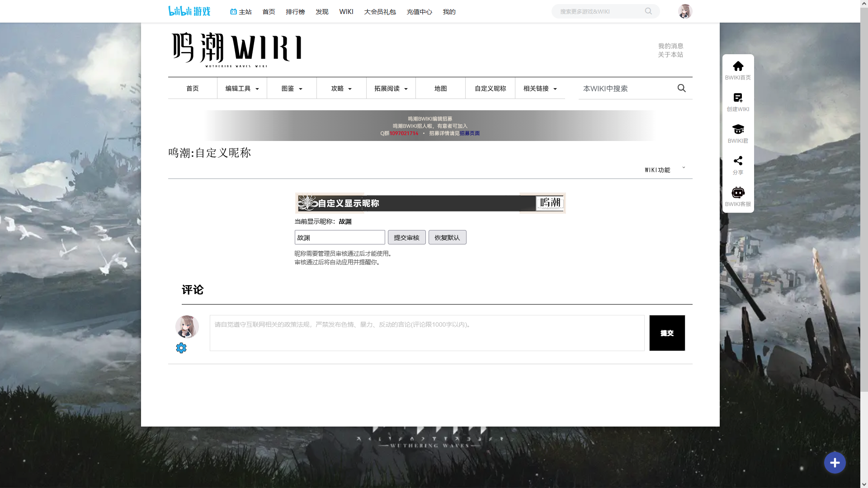
Task: Open the 我的消息 link
Action: tap(670, 46)
